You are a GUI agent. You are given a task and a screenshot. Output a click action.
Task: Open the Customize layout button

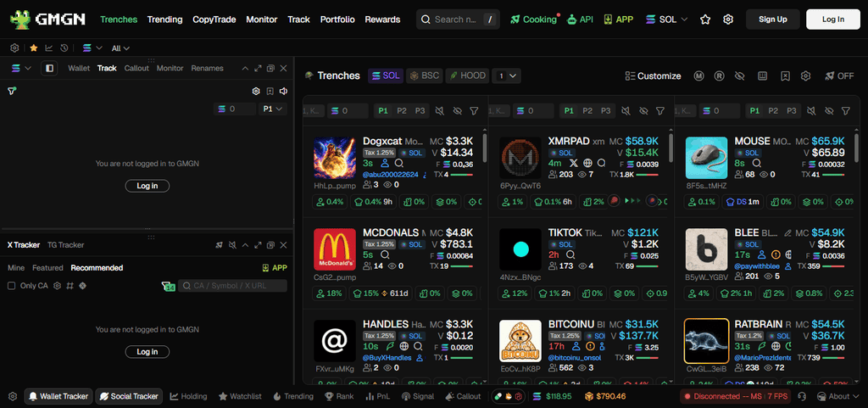tap(653, 75)
